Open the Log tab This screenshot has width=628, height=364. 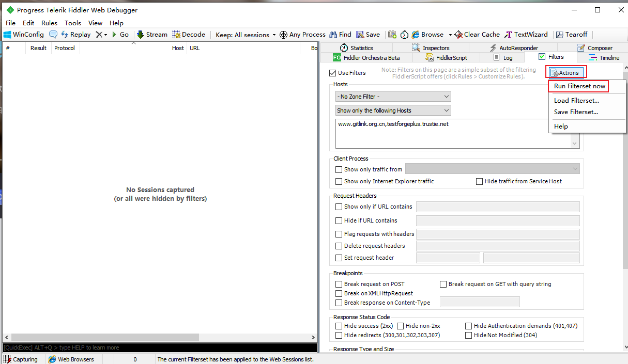(x=503, y=58)
